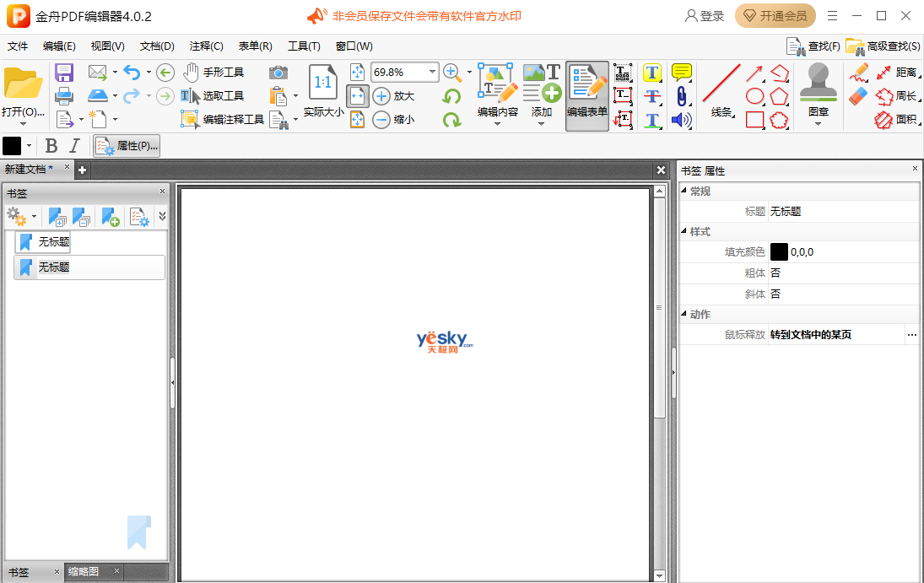
Task: Click the ellipsis button beside mouse action
Action: click(x=911, y=335)
